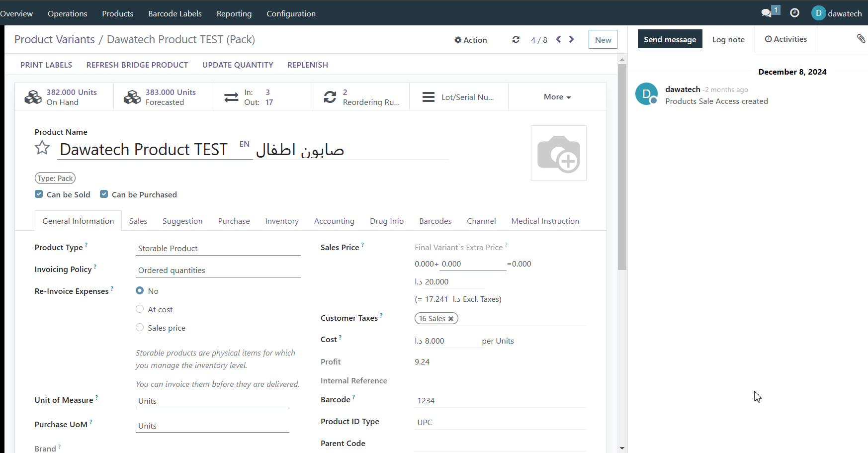Screen dimensions: 868x453
Task: Upload product image via camera placeholder
Action: click(559, 153)
